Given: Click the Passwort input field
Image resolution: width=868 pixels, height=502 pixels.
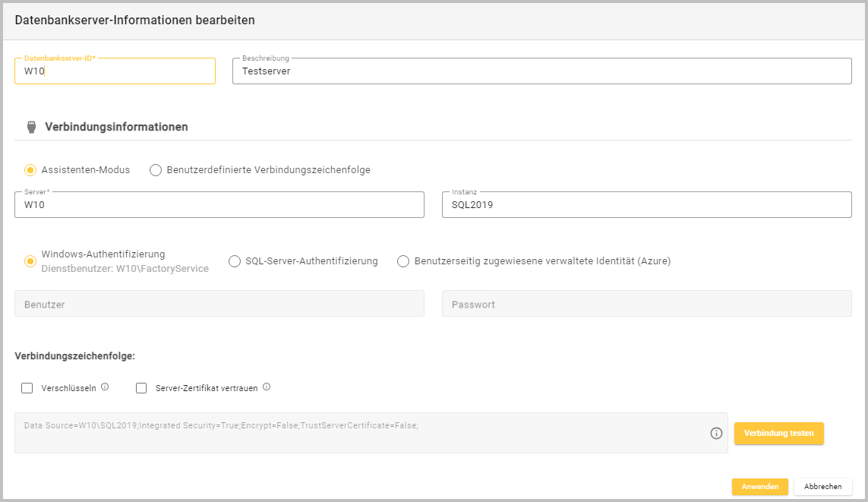Looking at the screenshot, I should (646, 304).
